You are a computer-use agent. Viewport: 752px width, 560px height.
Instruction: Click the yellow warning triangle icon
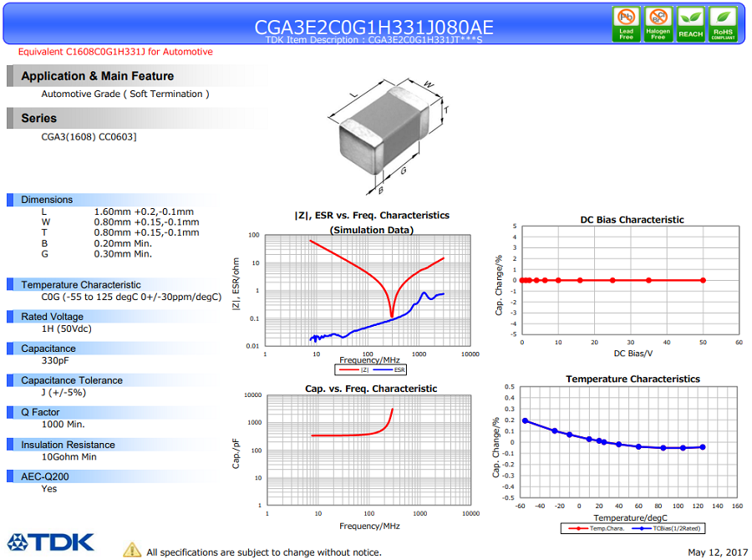(x=132, y=550)
